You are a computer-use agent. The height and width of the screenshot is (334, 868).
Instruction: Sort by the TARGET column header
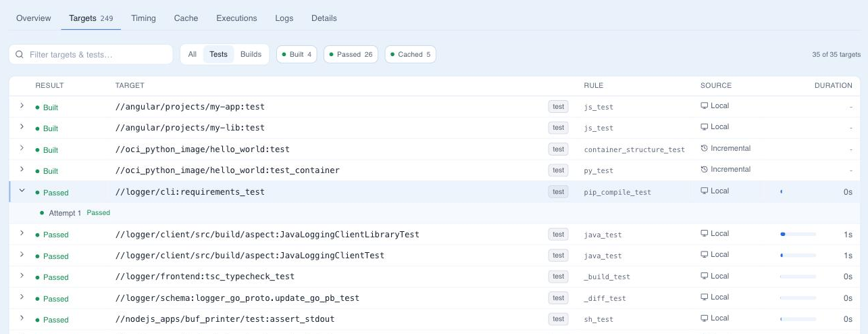(x=130, y=86)
